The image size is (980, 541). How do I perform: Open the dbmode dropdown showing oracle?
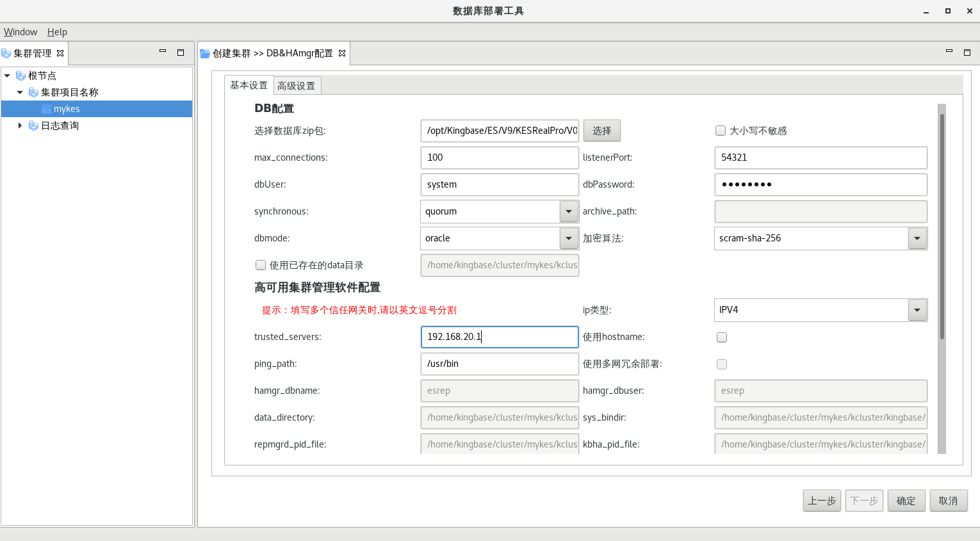coord(569,238)
